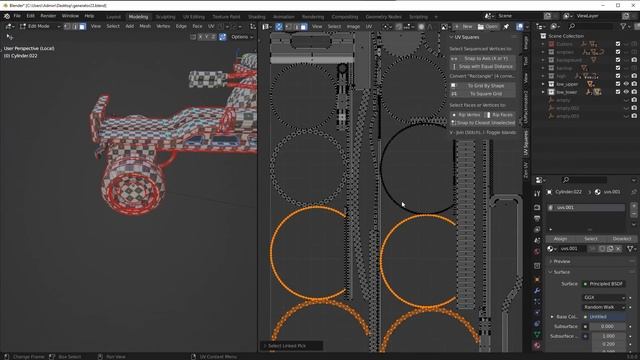
Task: Hide low_lower collection with eye icon
Action: (626, 92)
